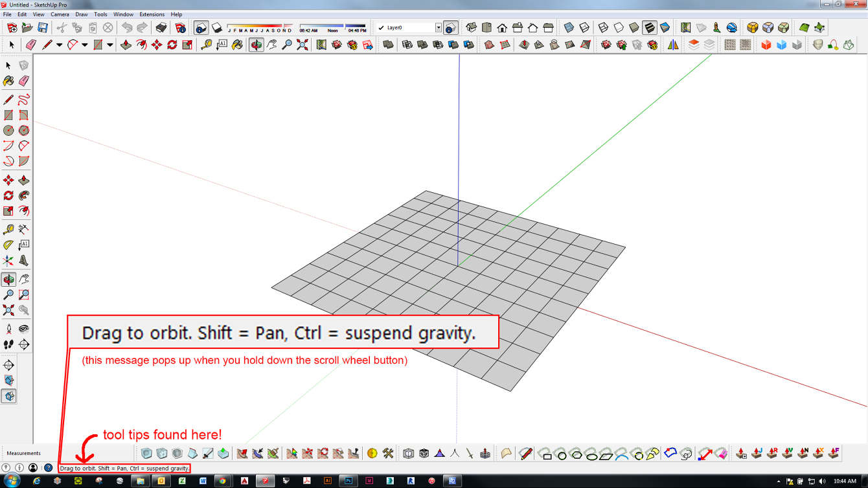This screenshot has width=868, height=488.
Task: Click inside the Measurements field
Action: [x=97, y=453]
